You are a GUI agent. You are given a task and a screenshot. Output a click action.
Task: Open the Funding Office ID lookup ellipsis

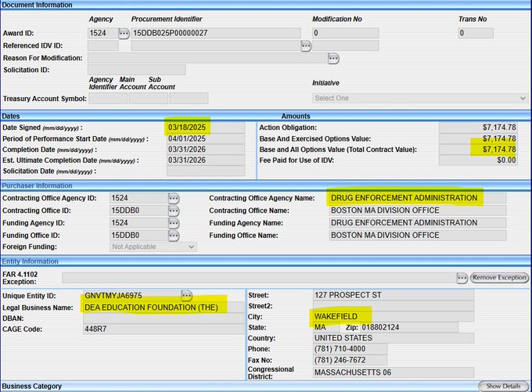click(x=174, y=235)
